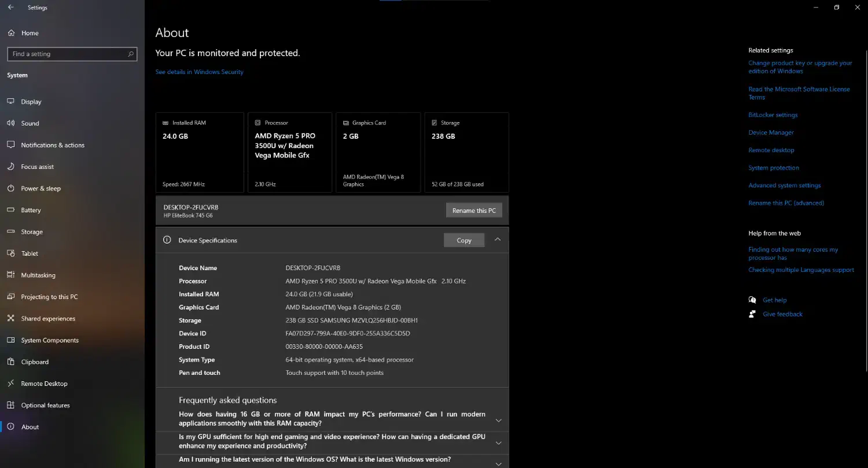
Task: Open Power & sleep settings
Action: tap(41, 189)
